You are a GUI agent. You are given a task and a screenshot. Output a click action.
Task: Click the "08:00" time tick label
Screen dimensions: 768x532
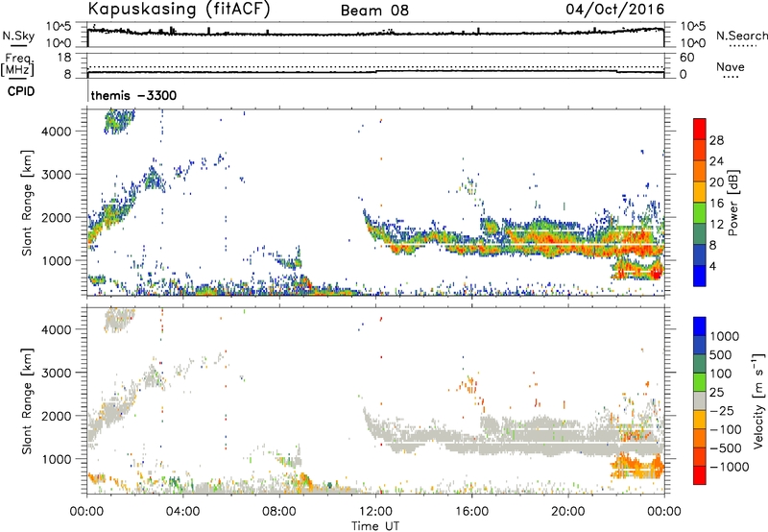click(279, 512)
